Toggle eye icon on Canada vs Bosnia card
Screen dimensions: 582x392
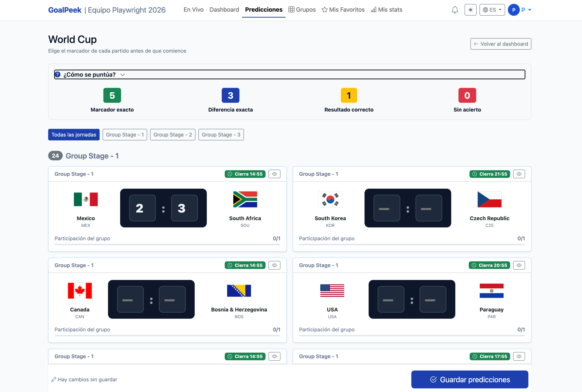(274, 265)
